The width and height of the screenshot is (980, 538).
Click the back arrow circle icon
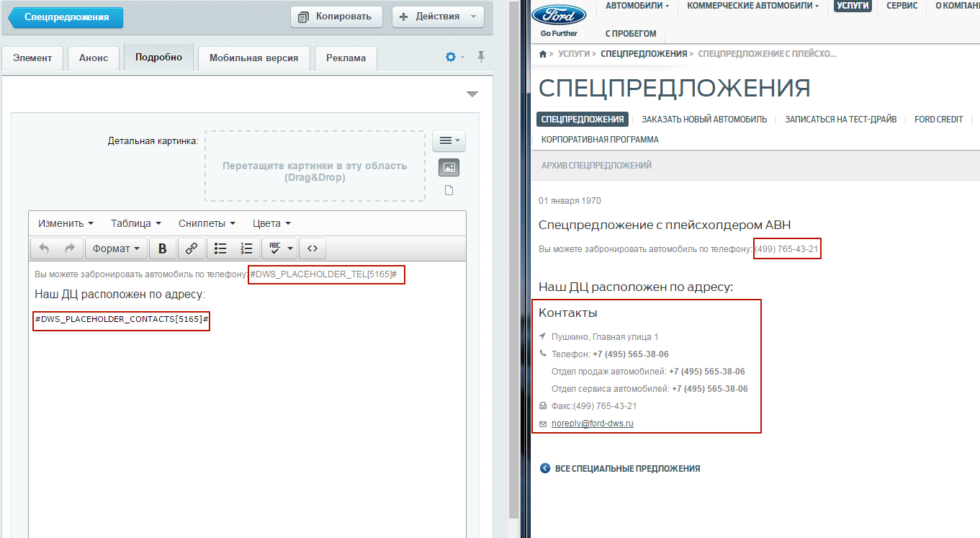tap(545, 468)
